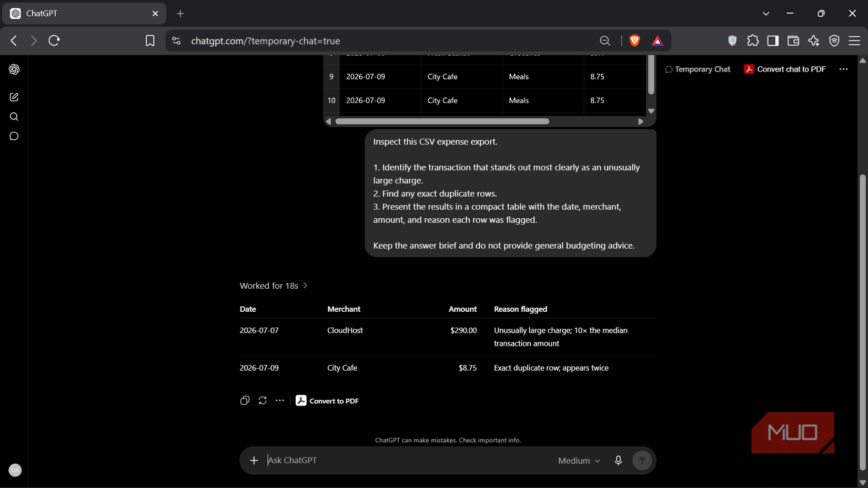
Task: Select the ChatGPT browser tab
Action: (x=84, y=14)
